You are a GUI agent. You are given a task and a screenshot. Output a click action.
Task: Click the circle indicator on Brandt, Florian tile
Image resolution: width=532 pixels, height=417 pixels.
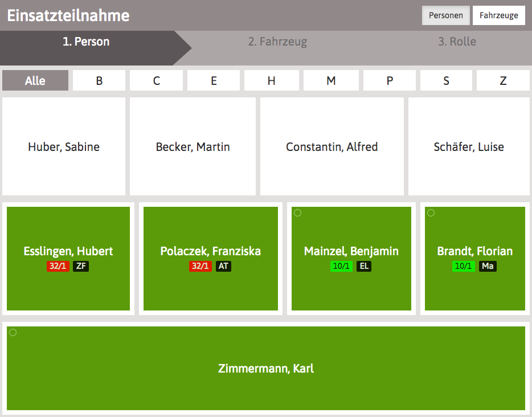pos(431,213)
